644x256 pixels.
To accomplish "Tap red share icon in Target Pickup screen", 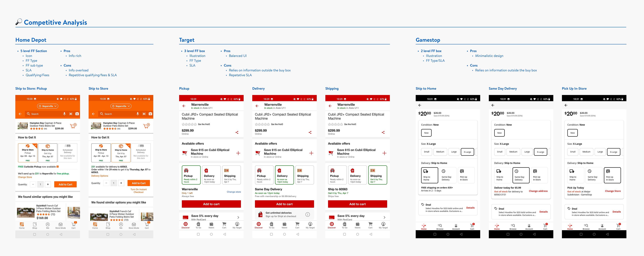I will 237,132.
